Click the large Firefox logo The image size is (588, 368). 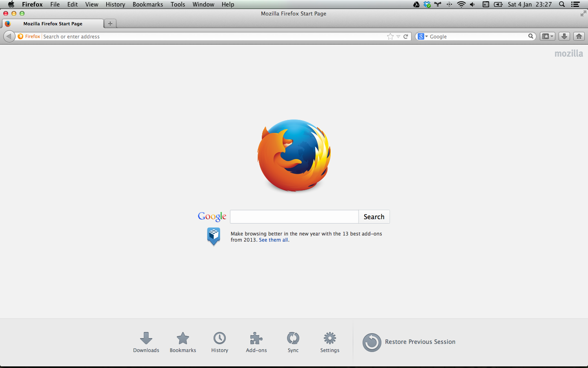pyautogui.click(x=294, y=155)
